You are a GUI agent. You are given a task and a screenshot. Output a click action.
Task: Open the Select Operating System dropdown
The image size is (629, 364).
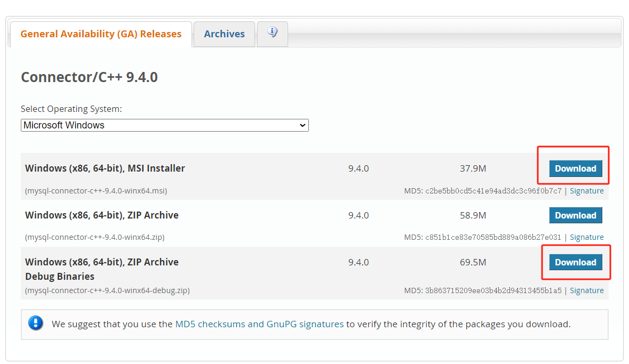tap(164, 125)
